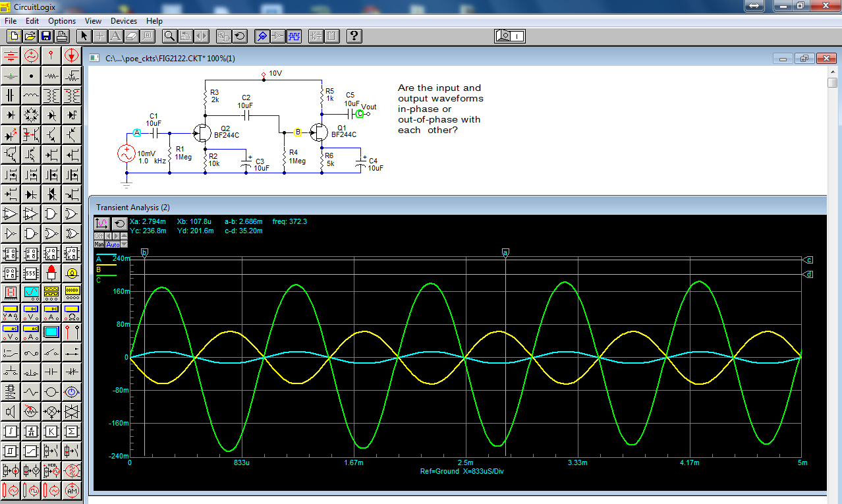Image resolution: width=842 pixels, height=504 pixels.
Task: Pick the diode bridge rectifier component
Action: click(31, 115)
